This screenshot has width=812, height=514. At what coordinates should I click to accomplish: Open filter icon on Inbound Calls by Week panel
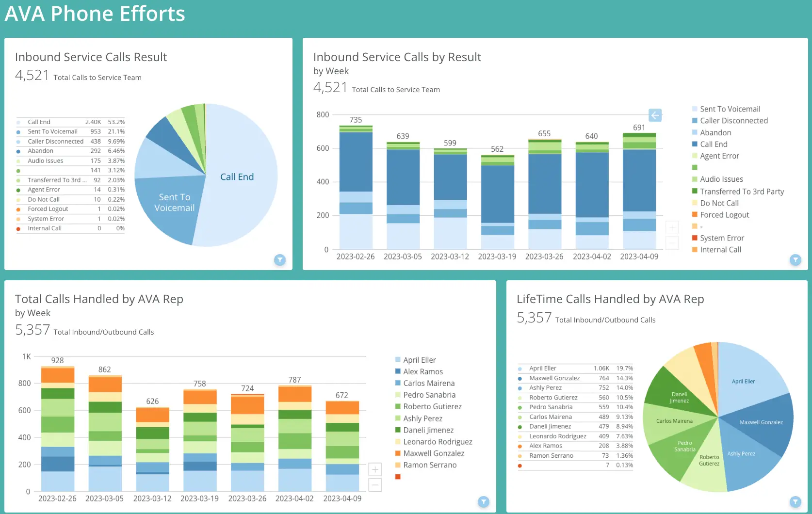coord(796,260)
